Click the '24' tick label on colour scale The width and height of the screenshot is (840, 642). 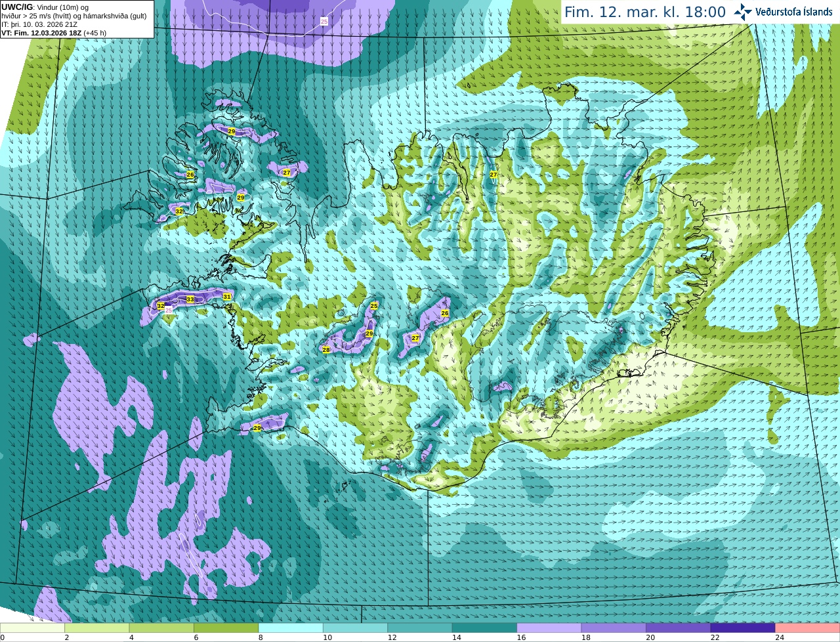click(x=779, y=637)
